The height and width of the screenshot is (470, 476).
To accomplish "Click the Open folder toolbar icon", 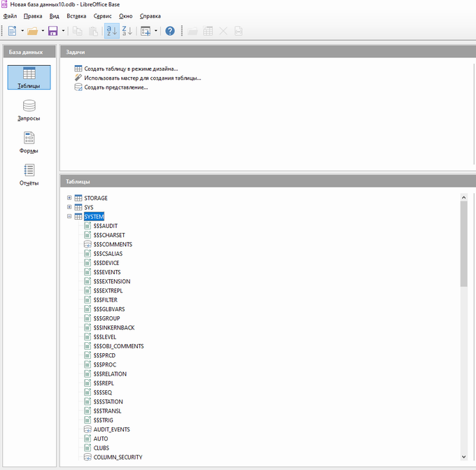I will tap(32, 31).
